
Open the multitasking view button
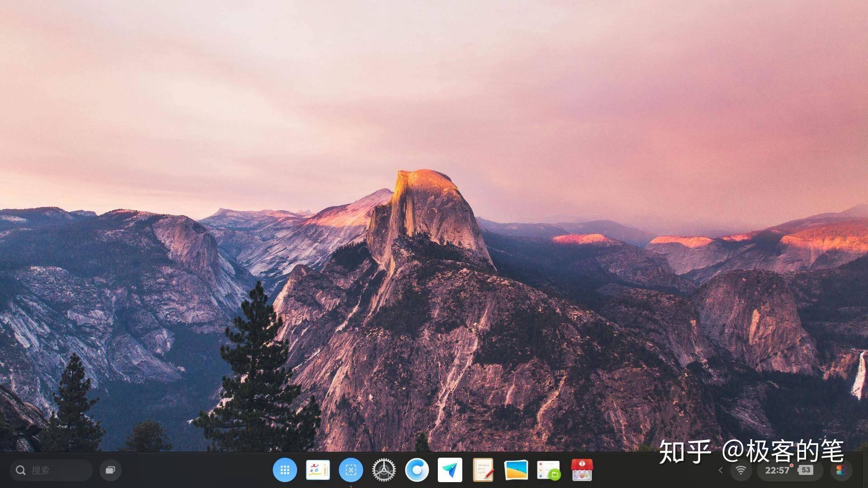tap(110, 470)
